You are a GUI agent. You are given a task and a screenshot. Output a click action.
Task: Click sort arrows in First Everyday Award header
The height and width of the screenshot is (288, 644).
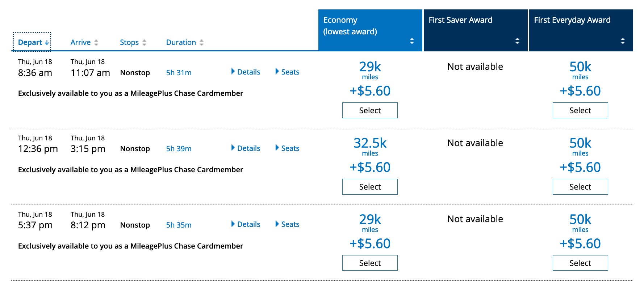(x=623, y=41)
